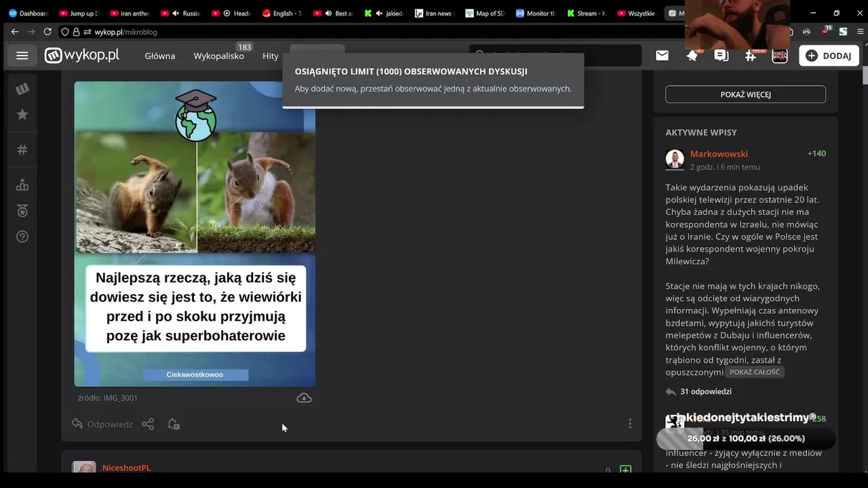868x488 pixels.
Task: Click the 26,00 zł donation progress bar
Action: pyautogui.click(x=746, y=439)
